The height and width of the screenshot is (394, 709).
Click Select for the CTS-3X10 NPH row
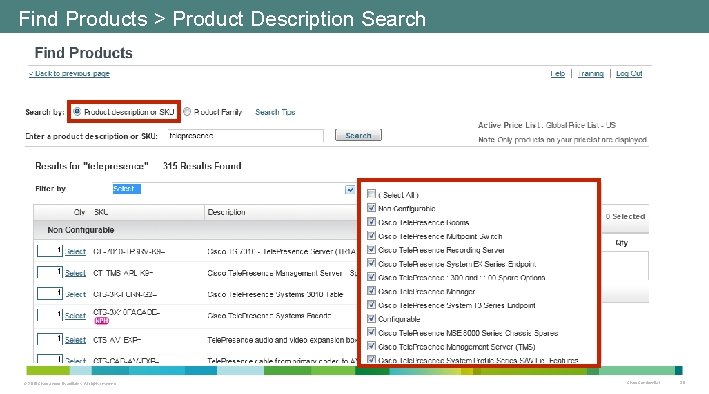pyautogui.click(x=76, y=316)
